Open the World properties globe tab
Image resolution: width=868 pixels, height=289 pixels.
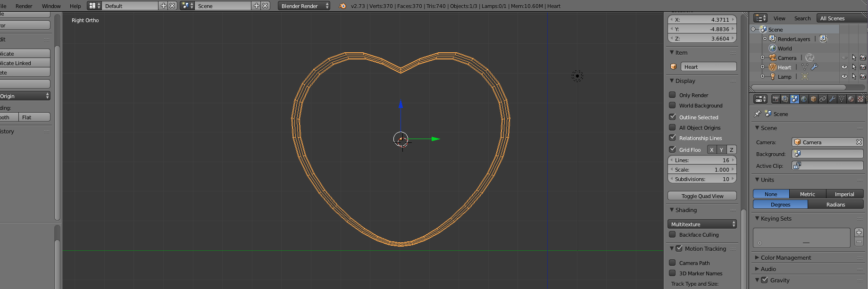coord(804,99)
